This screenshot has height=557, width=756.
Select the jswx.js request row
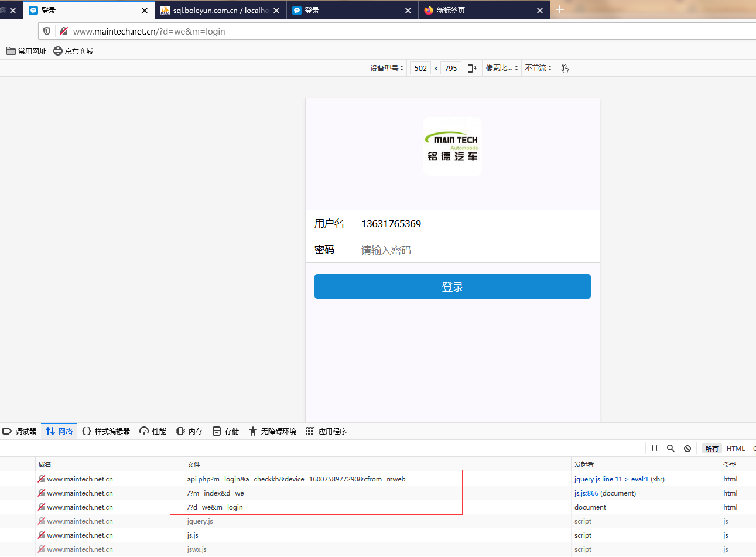coord(378,549)
